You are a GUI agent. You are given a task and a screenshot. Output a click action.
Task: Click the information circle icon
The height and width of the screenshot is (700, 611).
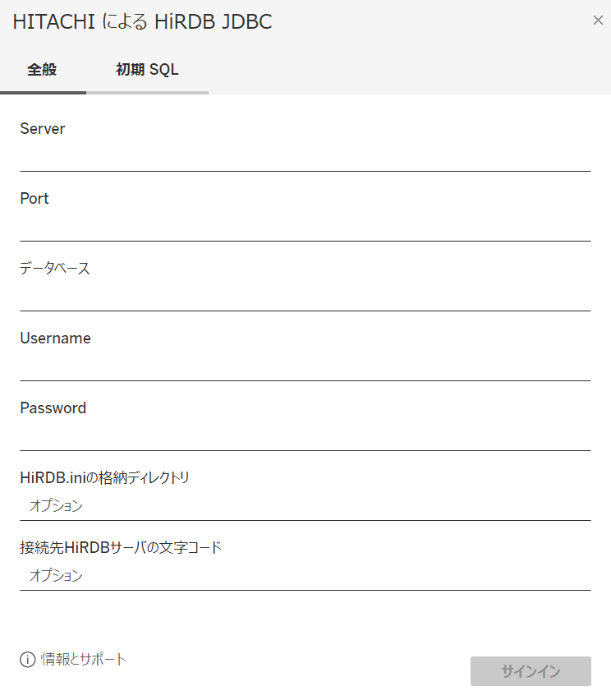[x=27, y=659]
